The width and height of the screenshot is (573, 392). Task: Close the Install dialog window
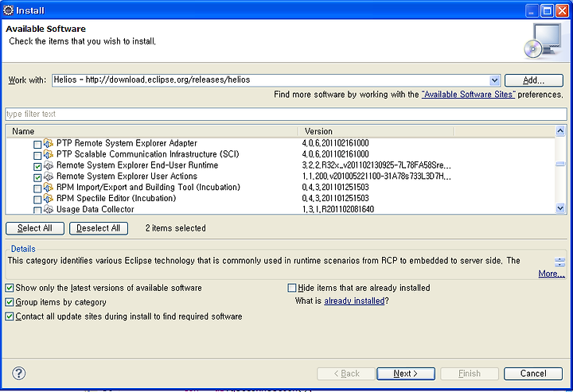click(x=562, y=10)
